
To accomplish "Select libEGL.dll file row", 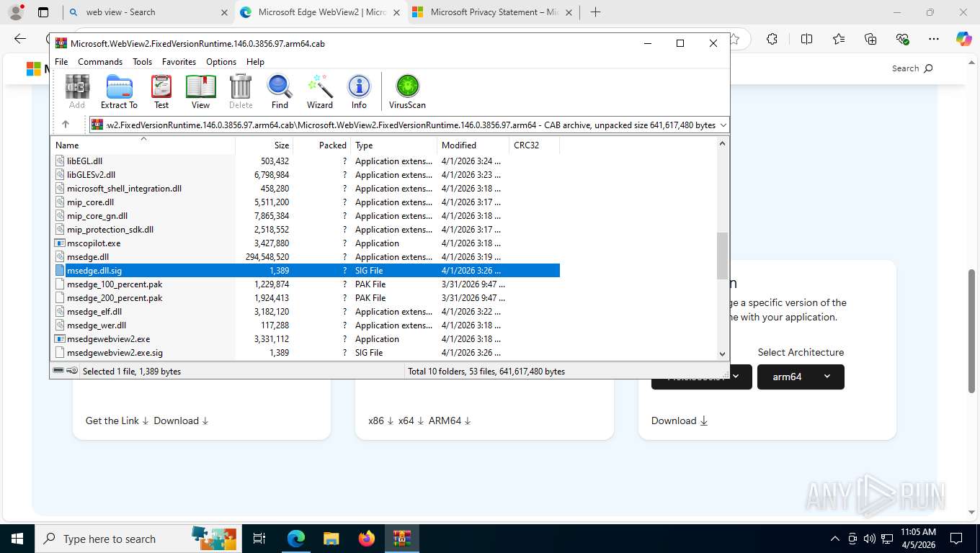I will (306, 161).
